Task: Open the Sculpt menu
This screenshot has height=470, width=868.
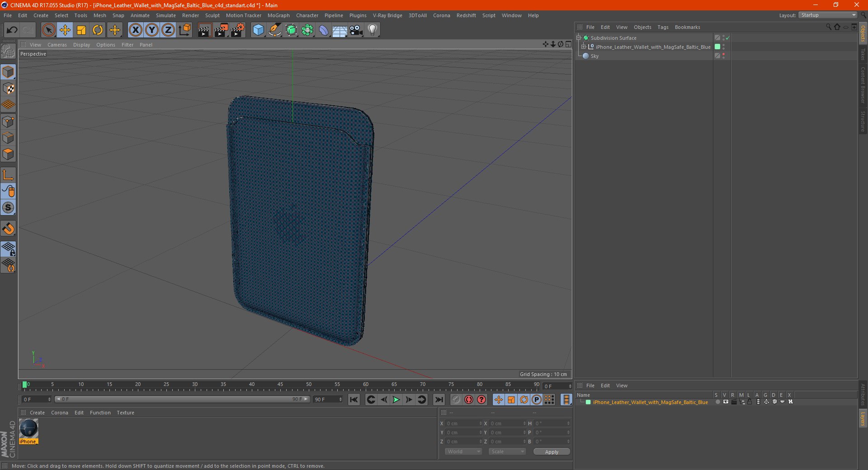Action: 212,15
